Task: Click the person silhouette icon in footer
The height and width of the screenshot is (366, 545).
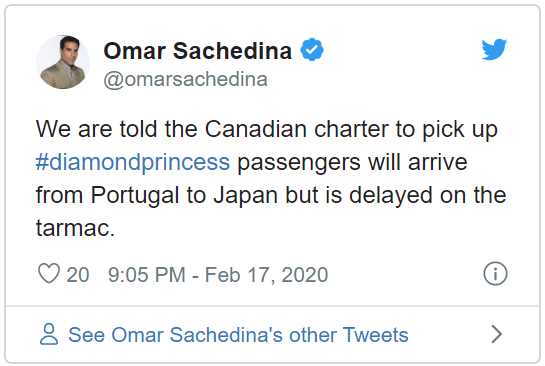Action: coord(49,334)
